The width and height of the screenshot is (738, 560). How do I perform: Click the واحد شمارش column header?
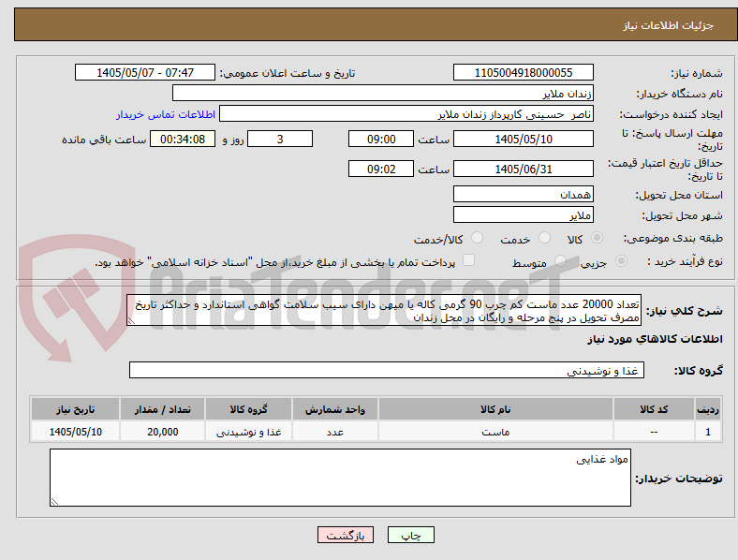pos(335,409)
